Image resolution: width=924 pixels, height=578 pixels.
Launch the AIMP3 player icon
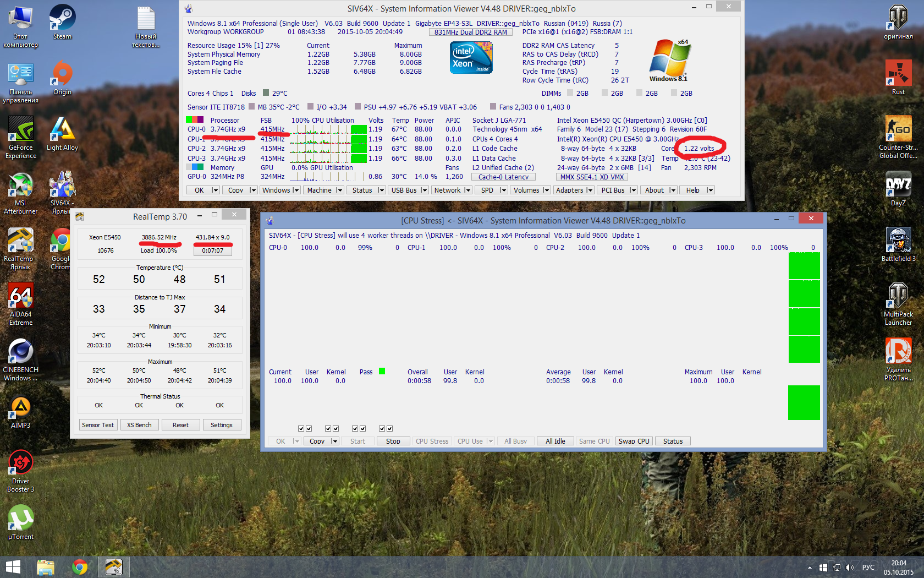(x=21, y=412)
